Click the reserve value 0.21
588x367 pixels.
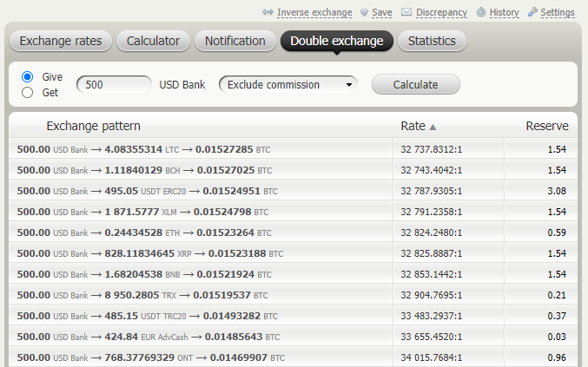tap(557, 295)
